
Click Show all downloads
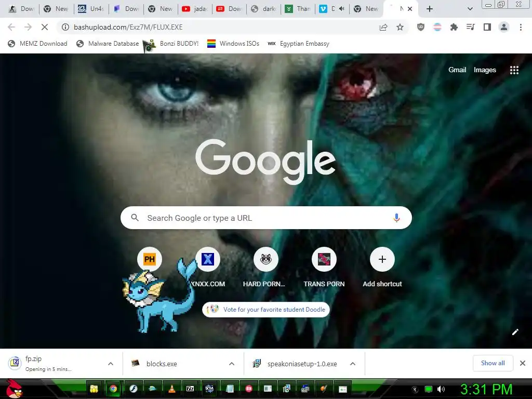[x=493, y=363]
